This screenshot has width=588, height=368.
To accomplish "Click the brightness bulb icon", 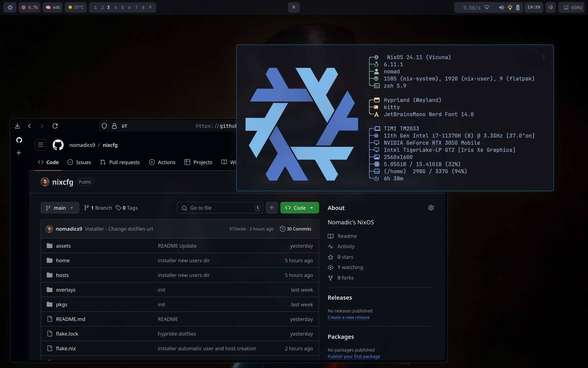I will tap(510, 8).
